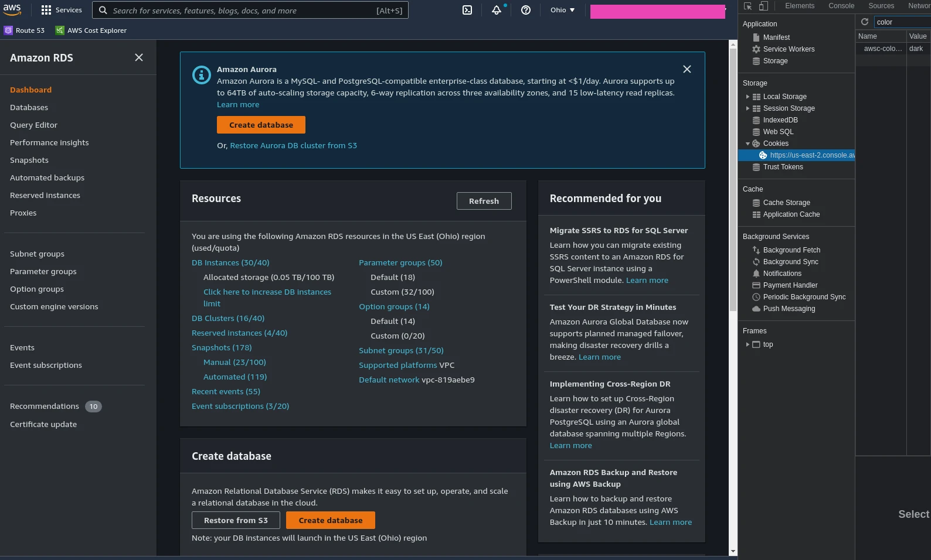Select IndexedDB storage entry

tap(780, 120)
